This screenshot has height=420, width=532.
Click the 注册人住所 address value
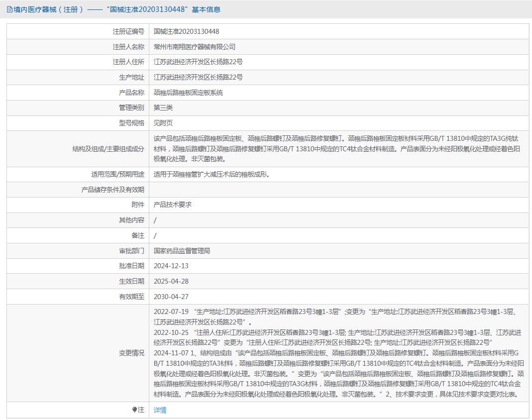click(198, 62)
